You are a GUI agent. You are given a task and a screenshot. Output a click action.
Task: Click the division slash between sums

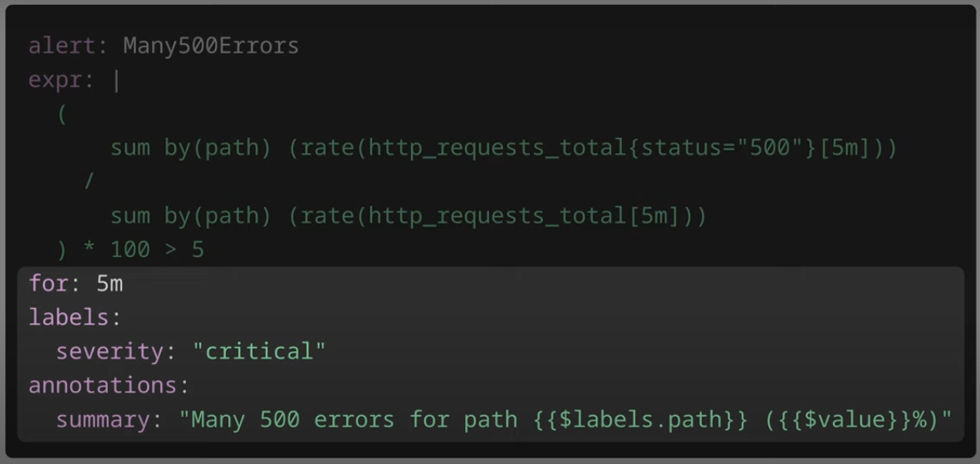point(89,182)
